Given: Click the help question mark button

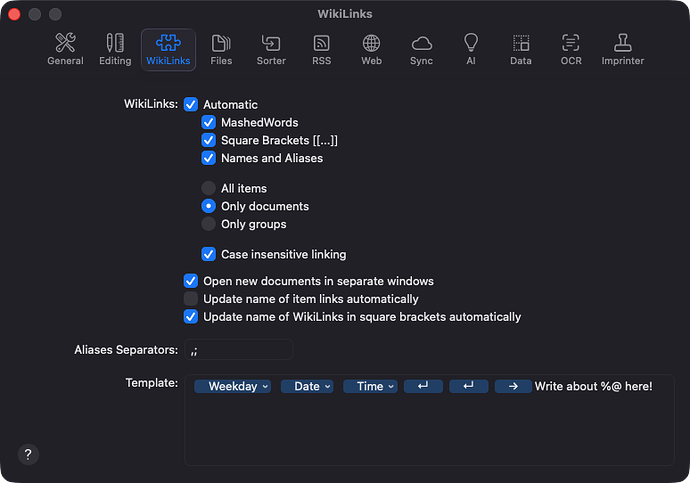Looking at the screenshot, I should pyautogui.click(x=29, y=454).
